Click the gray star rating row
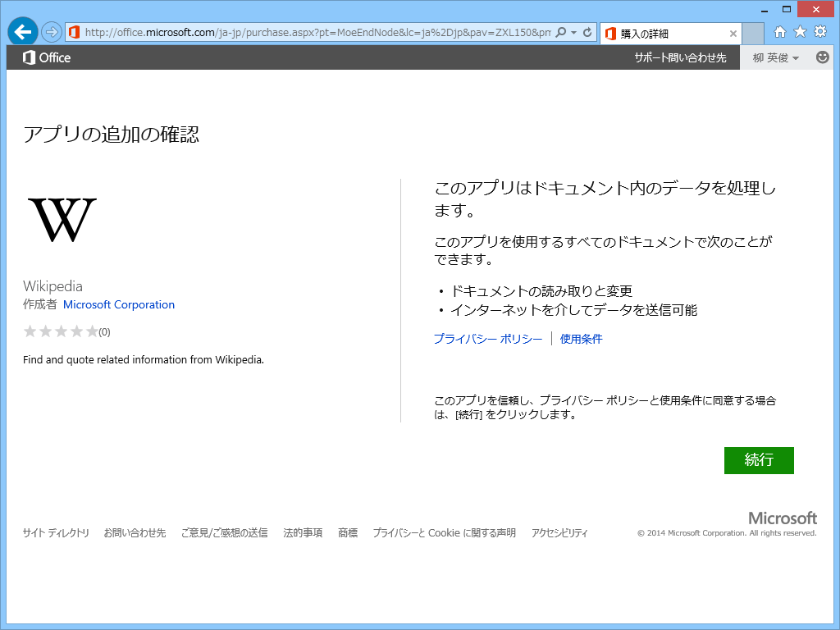This screenshot has height=630, width=840. tap(61, 331)
